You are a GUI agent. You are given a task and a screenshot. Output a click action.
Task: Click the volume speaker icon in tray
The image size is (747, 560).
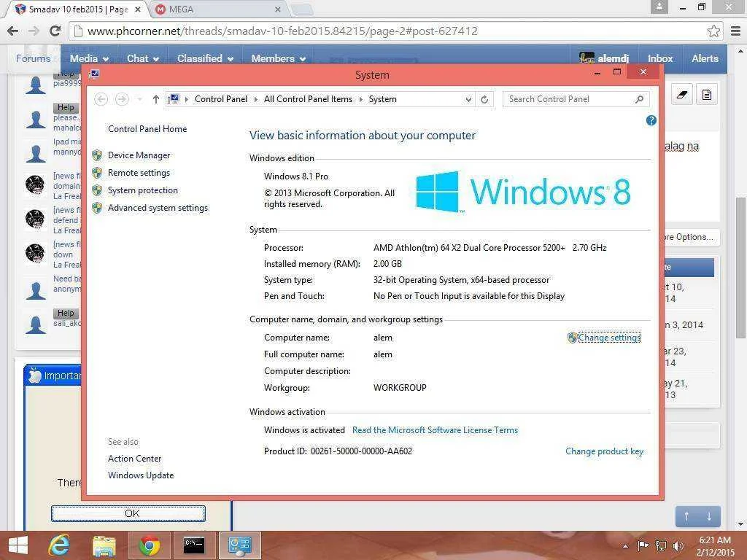678,545
